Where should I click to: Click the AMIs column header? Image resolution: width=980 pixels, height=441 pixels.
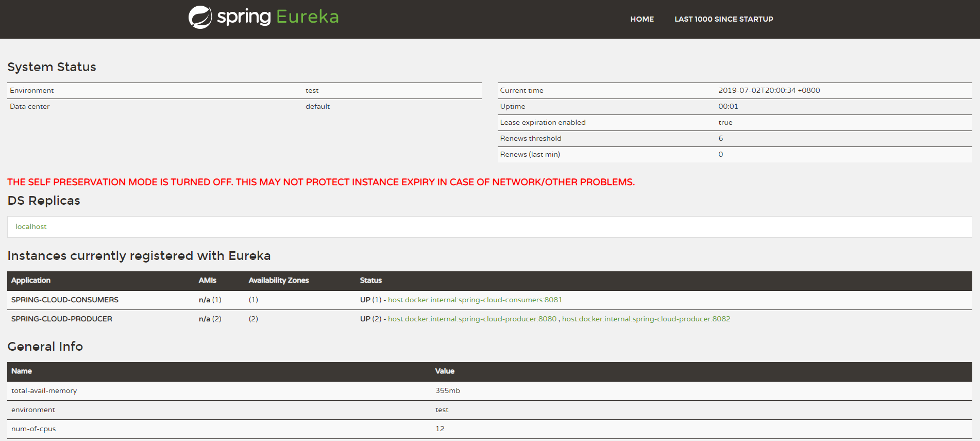tap(208, 280)
